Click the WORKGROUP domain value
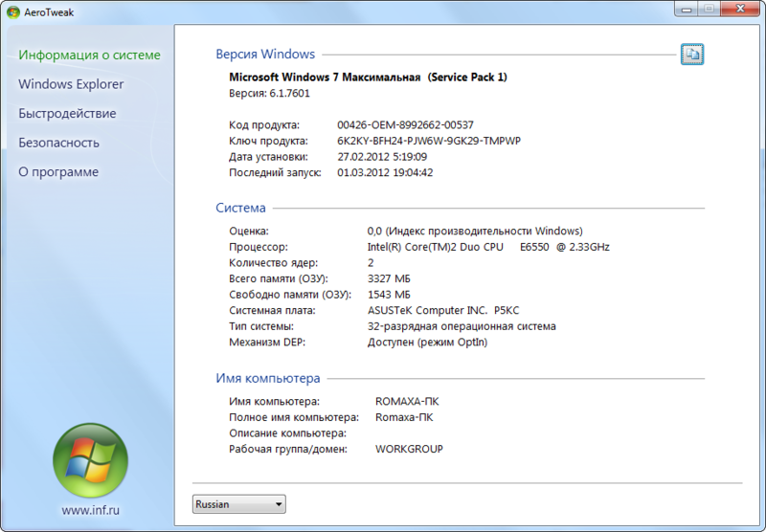This screenshot has height=532, width=766. pyautogui.click(x=409, y=449)
